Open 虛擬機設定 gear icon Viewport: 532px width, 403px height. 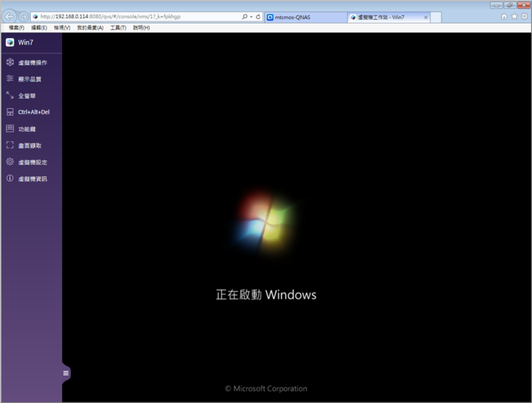(x=10, y=162)
